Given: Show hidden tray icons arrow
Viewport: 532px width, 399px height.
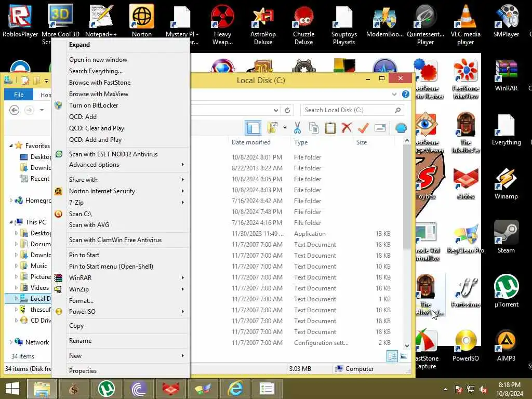Looking at the screenshot, I should [x=445, y=389].
